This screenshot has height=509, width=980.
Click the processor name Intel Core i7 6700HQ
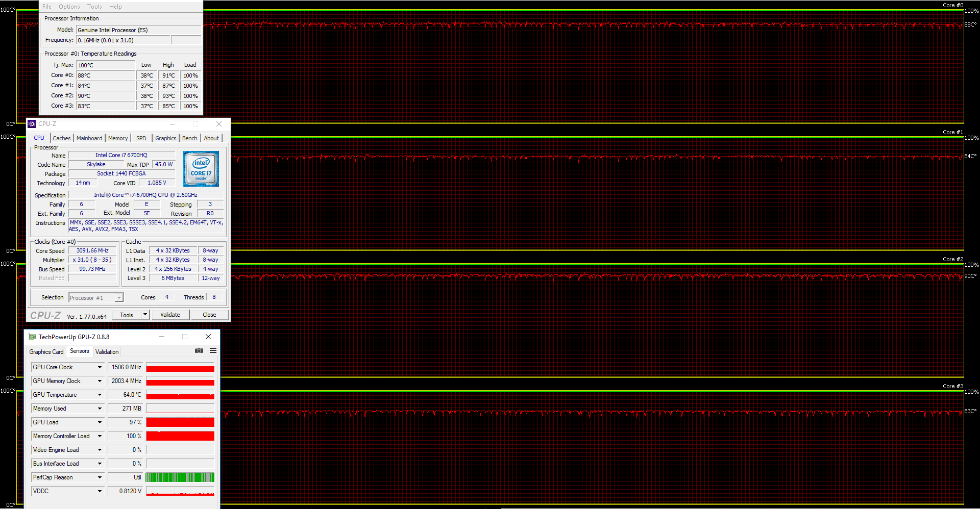click(121, 156)
